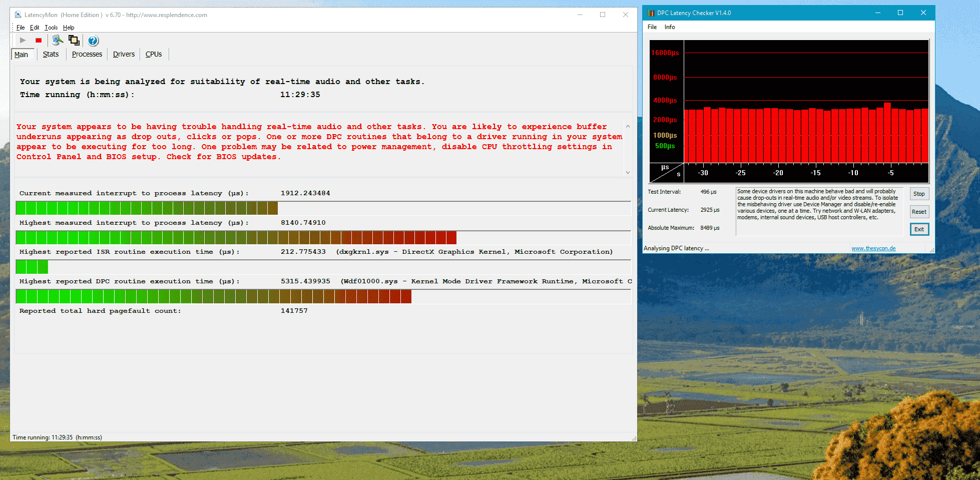This screenshot has width=980, height=480.
Task: Open the LatencyMon options tool icon
Action: [58, 41]
